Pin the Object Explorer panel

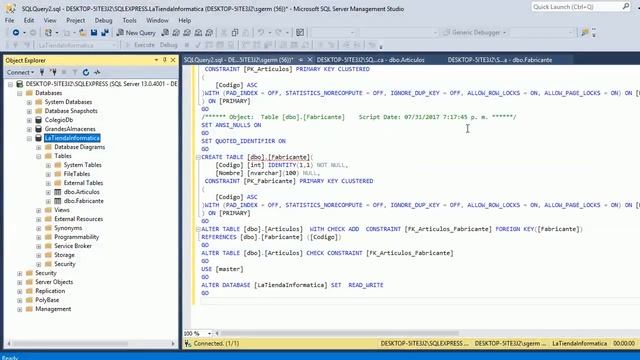coord(165,60)
